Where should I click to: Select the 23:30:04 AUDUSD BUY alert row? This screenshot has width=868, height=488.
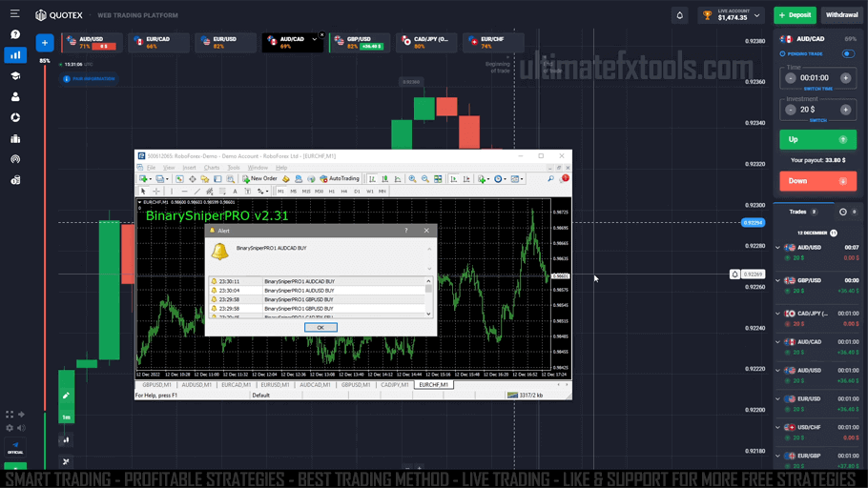click(x=318, y=291)
